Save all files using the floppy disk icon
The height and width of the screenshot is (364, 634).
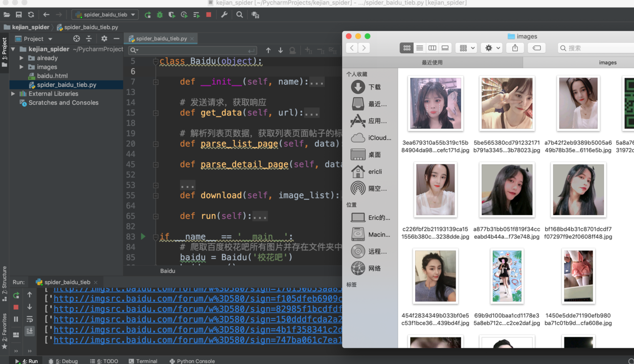[19, 15]
